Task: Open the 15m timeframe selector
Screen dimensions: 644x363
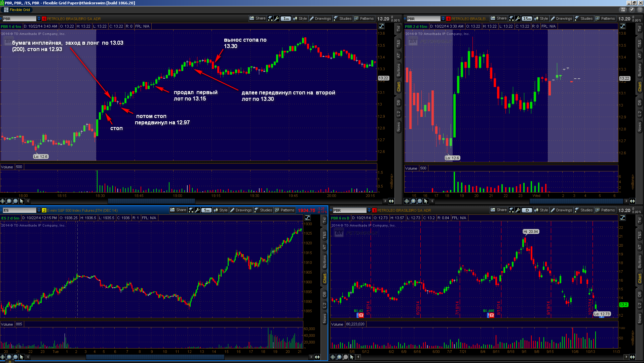Action: [x=527, y=18]
